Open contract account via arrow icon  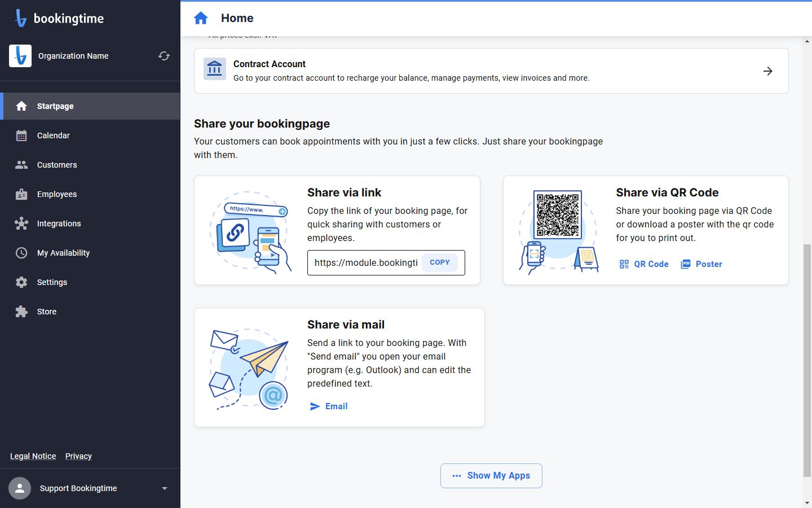768,71
